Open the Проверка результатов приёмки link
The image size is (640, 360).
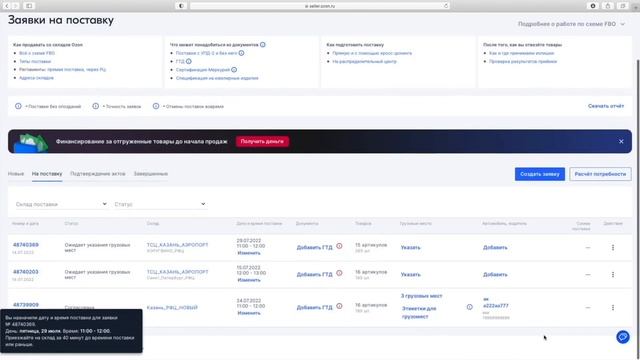click(x=523, y=61)
